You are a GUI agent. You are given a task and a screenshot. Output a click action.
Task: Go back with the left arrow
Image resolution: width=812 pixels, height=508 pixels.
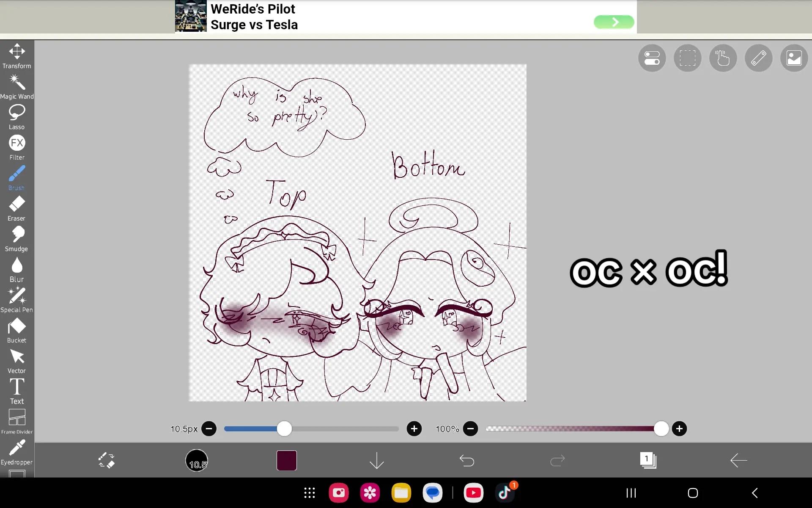coord(738,460)
